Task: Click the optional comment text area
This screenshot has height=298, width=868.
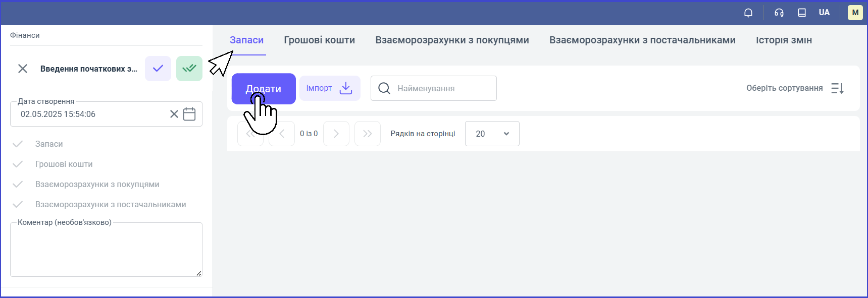Action: point(106,250)
